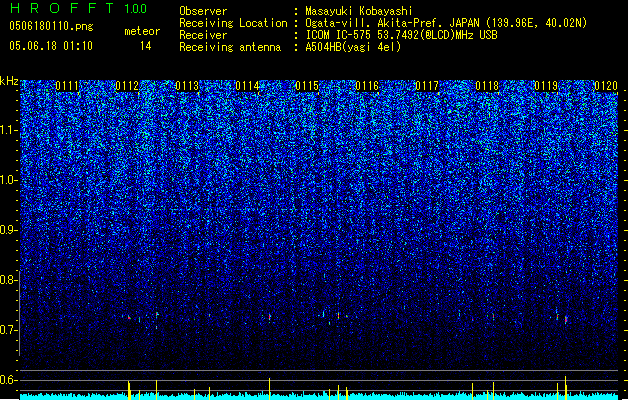
Task: Click the HROFFT 1.00 program title
Action: (78, 8)
